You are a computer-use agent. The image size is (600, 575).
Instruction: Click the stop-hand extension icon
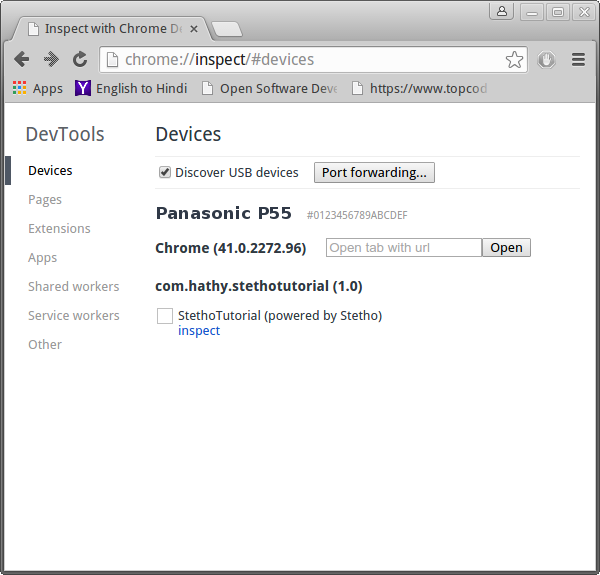tap(546, 60)
